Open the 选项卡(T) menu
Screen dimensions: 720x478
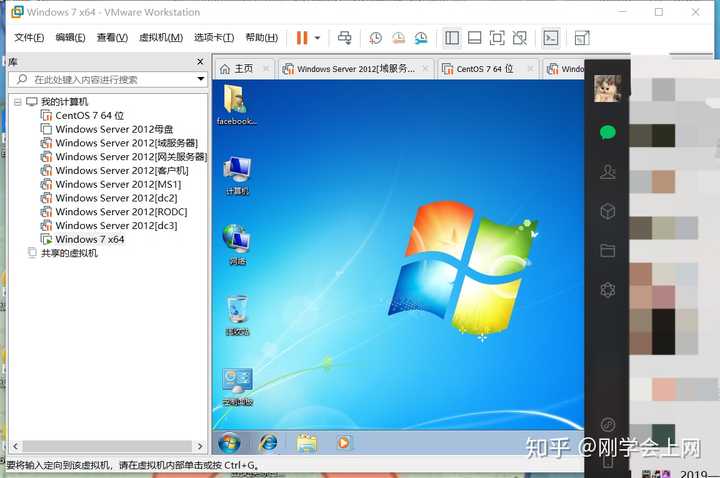click(x=214, y=38)
